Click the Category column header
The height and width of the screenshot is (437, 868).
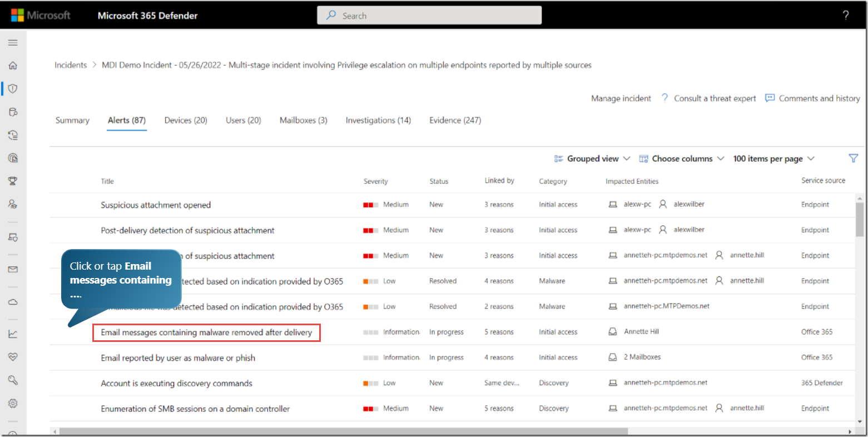point(553,181)
